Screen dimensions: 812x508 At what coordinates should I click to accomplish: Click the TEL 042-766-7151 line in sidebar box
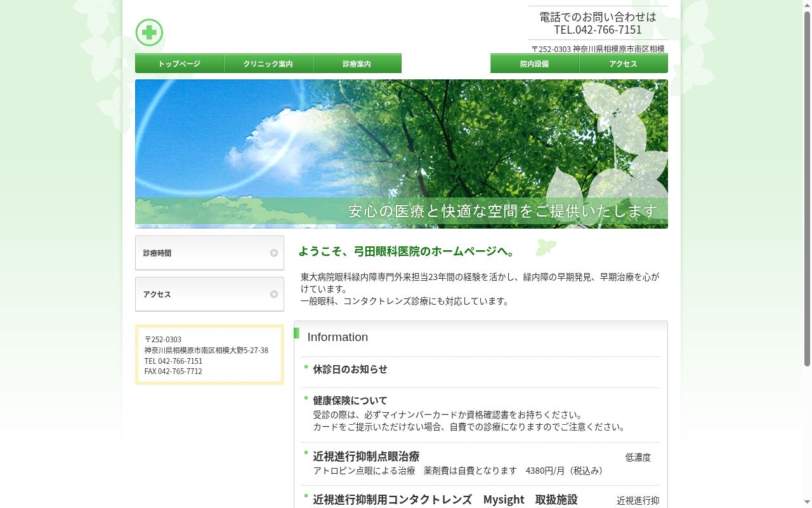[x=173, y=361]
